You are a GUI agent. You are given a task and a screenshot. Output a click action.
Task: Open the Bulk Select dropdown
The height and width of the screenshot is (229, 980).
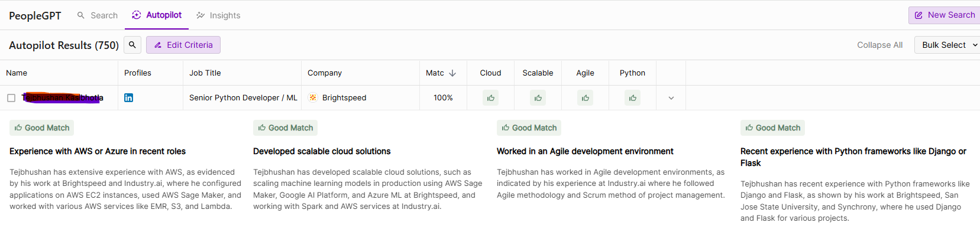[947, 45]
